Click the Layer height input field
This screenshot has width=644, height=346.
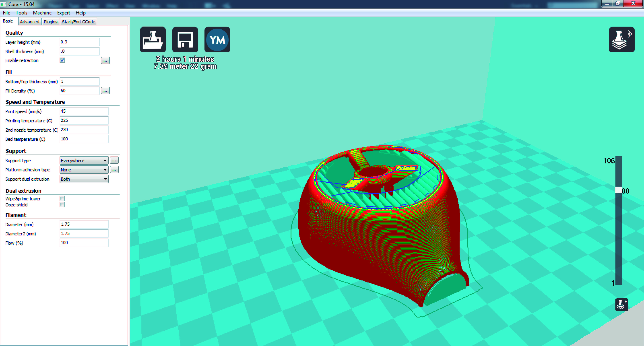[79, 42]
